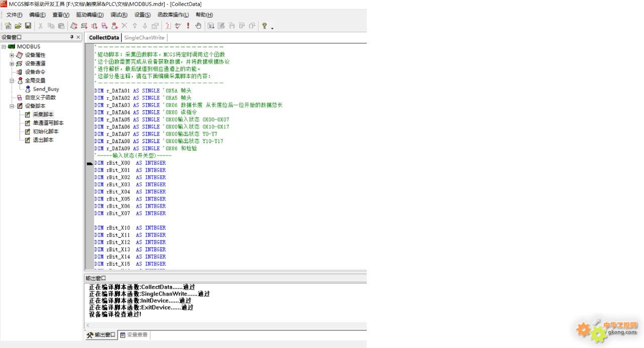Click the add device property toolbar icon

pyautogui.click(x=73, y=26)
